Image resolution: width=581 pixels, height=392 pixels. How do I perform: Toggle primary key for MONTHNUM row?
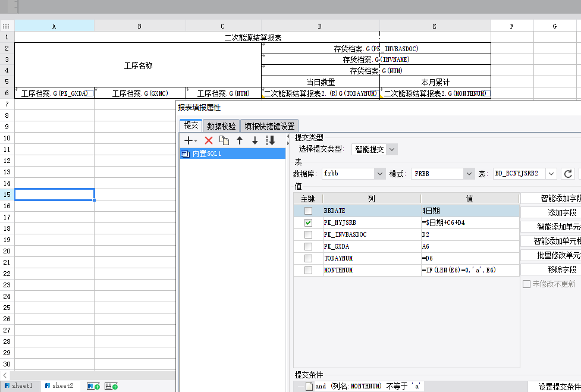point(308,270)
